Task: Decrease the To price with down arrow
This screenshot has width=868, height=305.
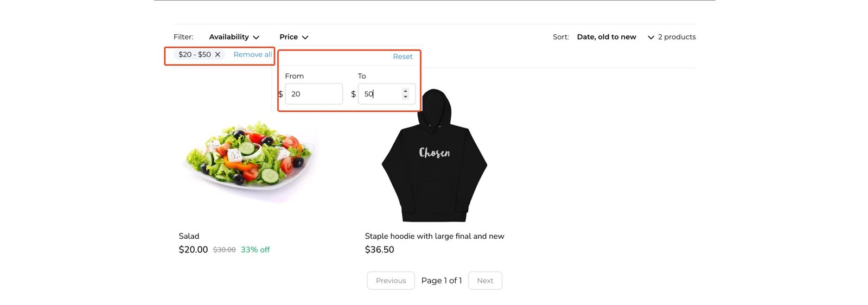Action: 405,97
